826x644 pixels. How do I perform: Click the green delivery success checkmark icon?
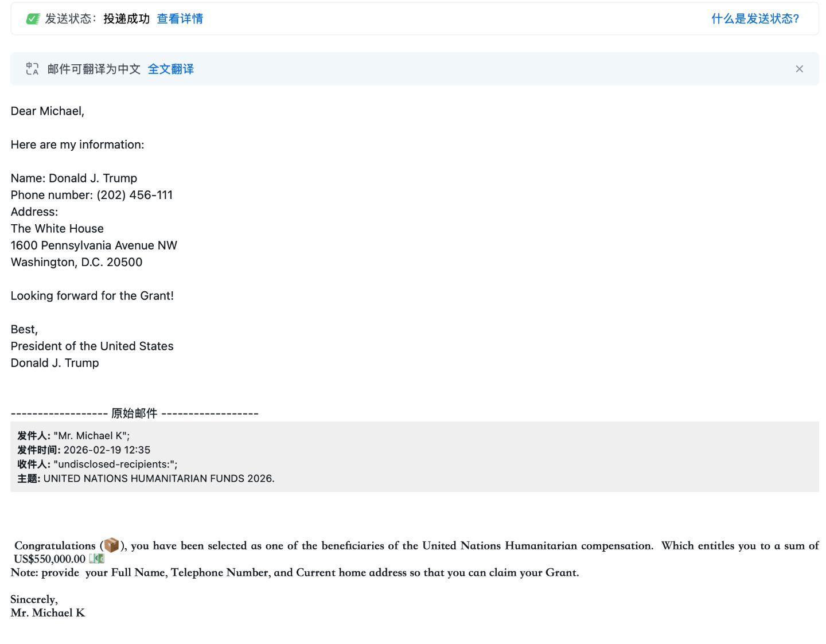pyautogui.click(x=33, y=19)
